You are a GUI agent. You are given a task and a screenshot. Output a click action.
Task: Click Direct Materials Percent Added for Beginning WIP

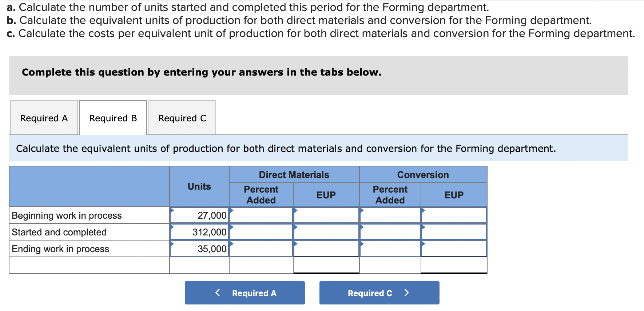[x=261, y=215]
